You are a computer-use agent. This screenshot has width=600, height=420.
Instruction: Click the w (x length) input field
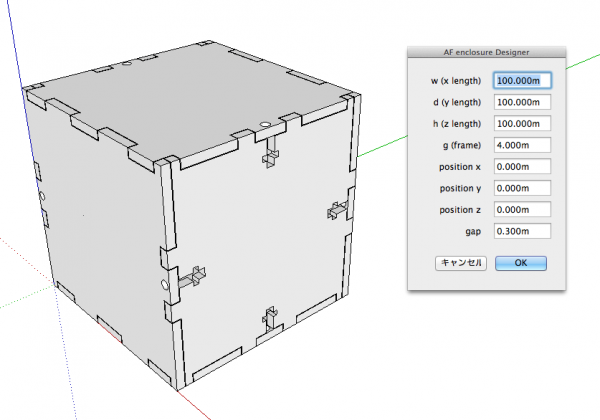522,80
